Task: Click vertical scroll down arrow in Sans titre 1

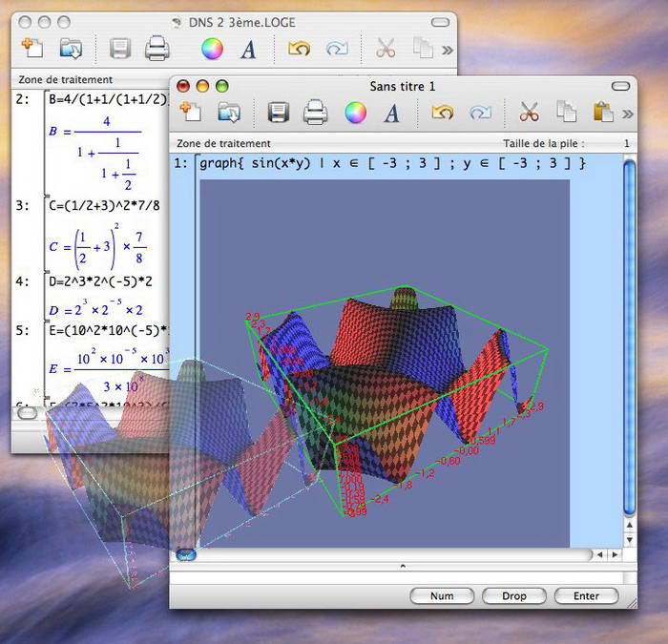Action: pos(629,540)
